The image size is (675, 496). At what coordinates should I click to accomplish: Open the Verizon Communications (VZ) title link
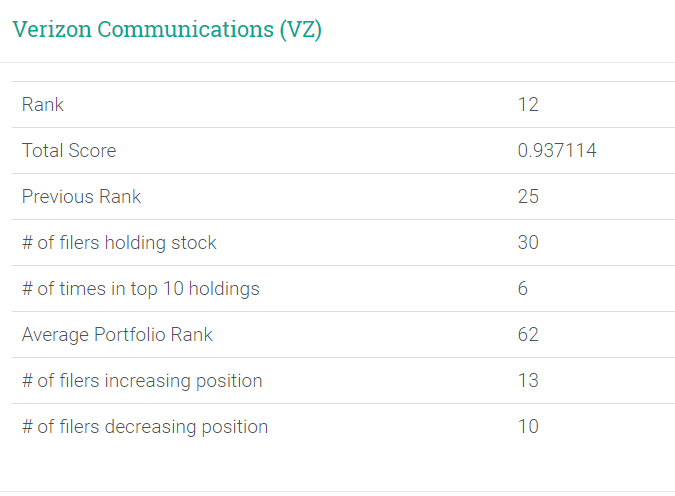(167, 29)
